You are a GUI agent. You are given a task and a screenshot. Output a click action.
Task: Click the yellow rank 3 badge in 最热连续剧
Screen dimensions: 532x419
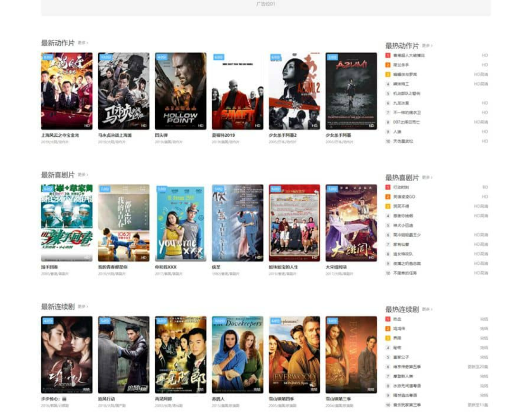(x=388, y=338)
